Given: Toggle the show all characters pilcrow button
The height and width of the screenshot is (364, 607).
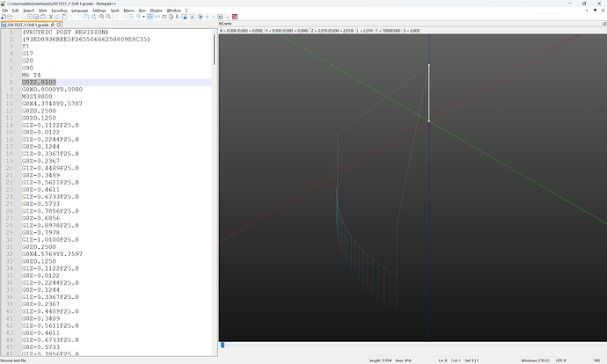Looking at the screenshot, I should pyautogui.click(x=138, y=17).
